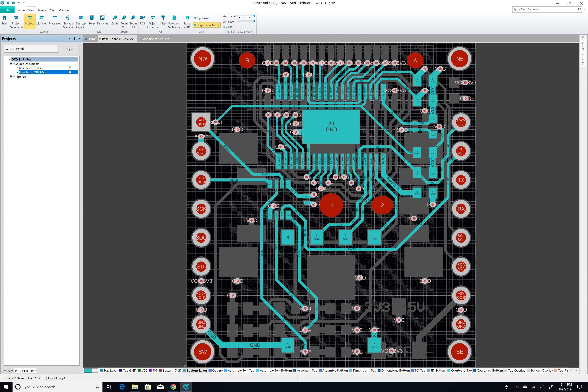Switch to the Project ribbon tab
588x392 pixels.
[x=42, y=10]
